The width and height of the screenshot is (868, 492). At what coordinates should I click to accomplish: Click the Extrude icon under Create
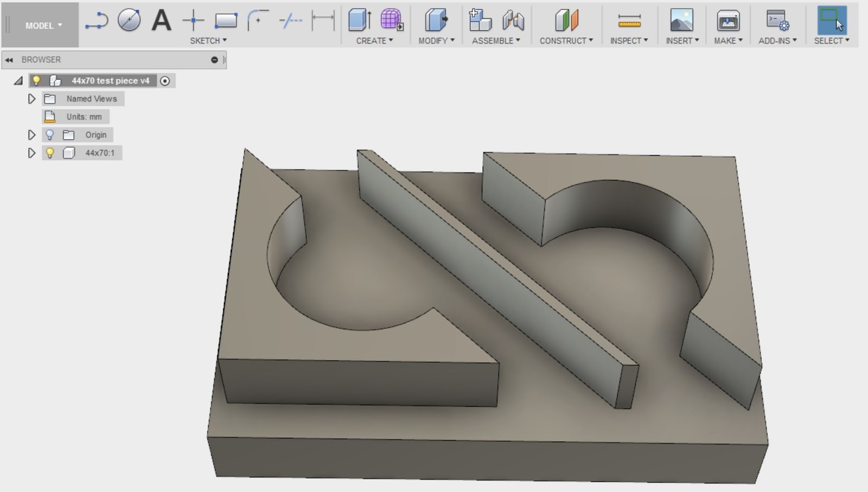point(358,20)
